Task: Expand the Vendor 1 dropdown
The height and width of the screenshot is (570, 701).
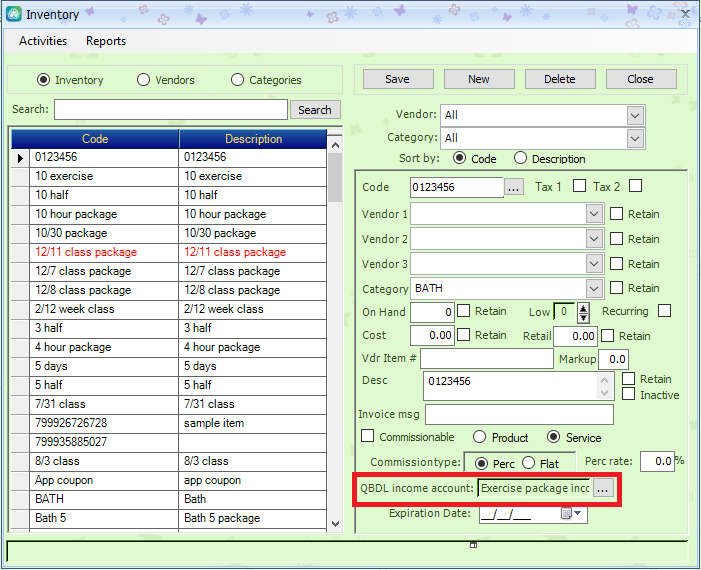Action: 594,214
